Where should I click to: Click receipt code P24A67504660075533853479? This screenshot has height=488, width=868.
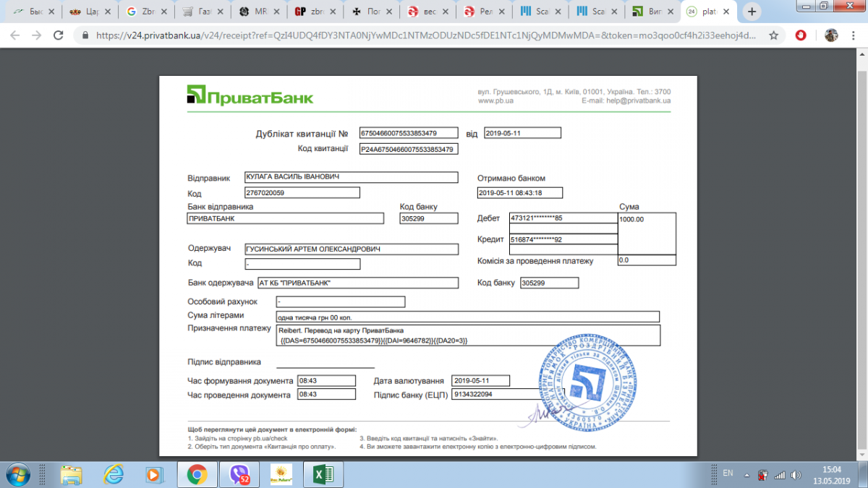[409, 149]
